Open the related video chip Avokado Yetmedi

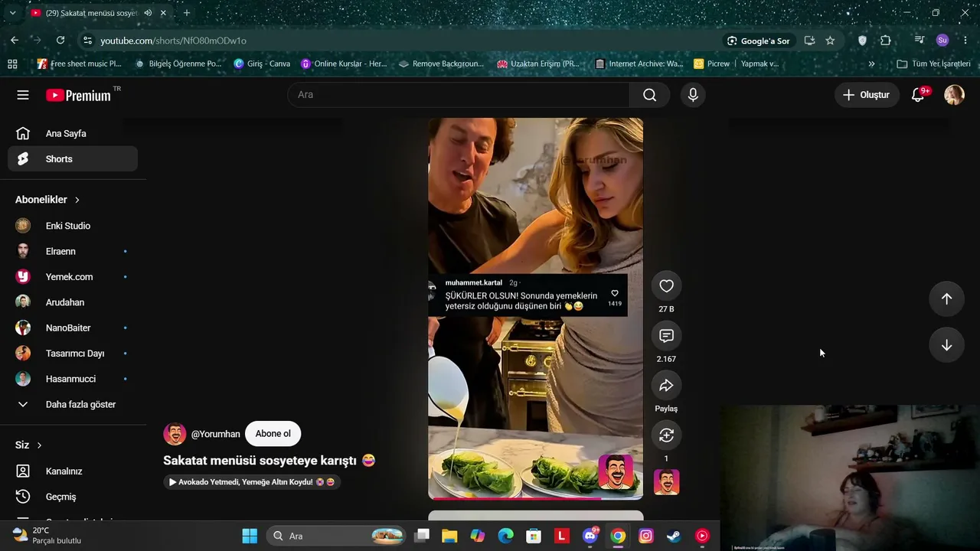(252, 482)
